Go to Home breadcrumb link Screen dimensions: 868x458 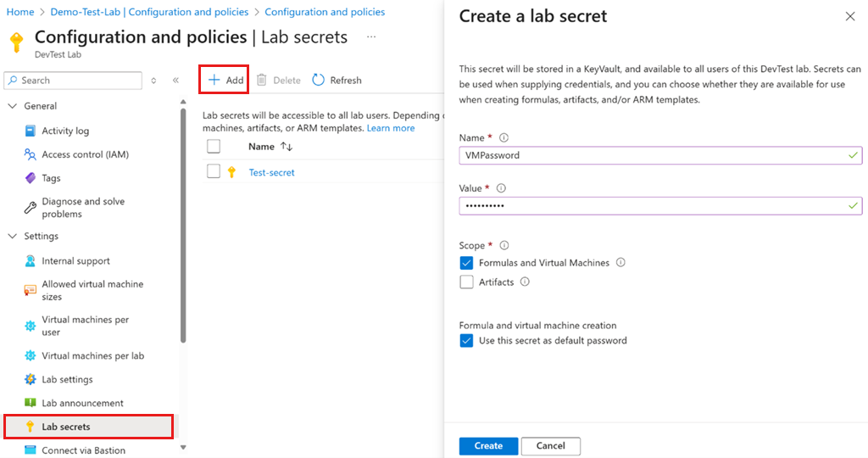click(x=20, y=12)
